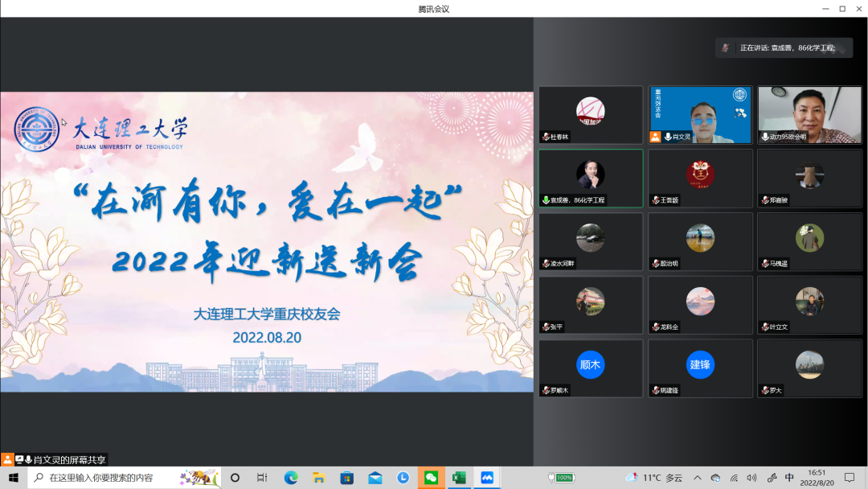Select 袁成善 participant video tile

pos(591,178)
